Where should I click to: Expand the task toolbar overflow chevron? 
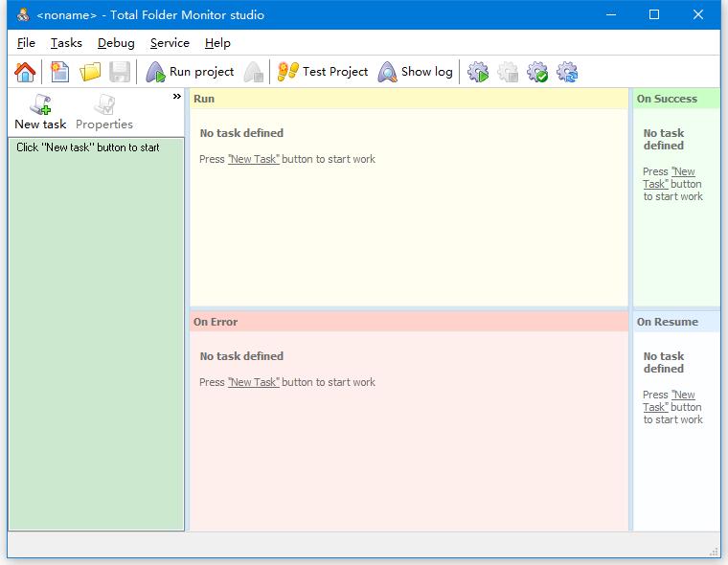coord(177,96)
